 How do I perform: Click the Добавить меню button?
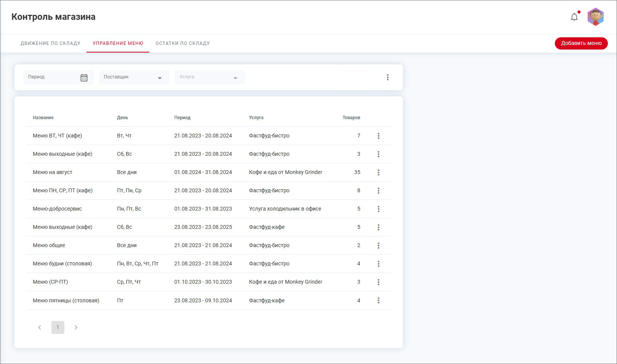click(581, 43)
